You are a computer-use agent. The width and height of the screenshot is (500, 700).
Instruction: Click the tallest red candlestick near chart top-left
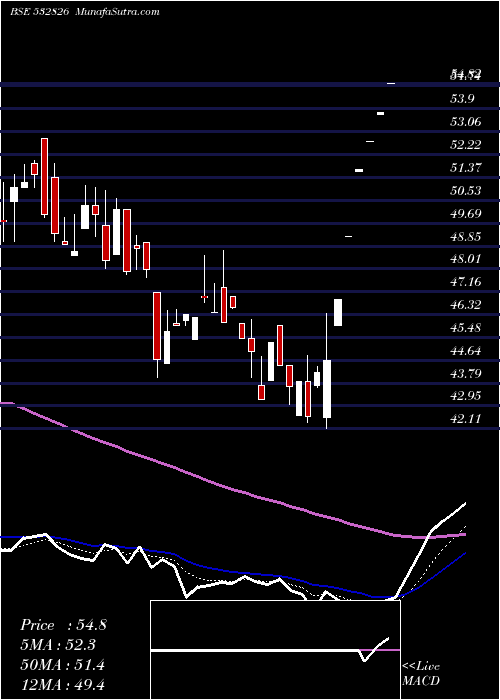tap(44, 177)
